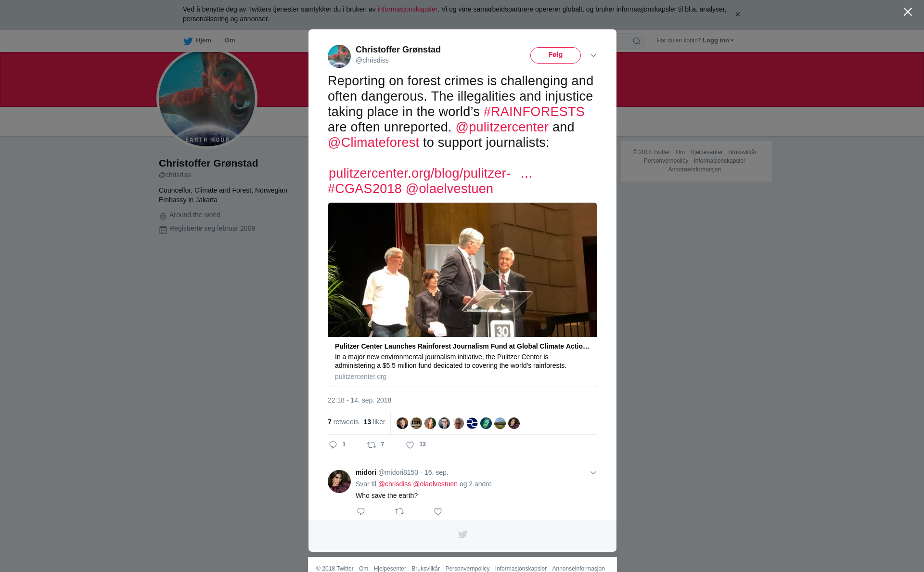
Task: Click midori's profile avatar
Action: 339,481
